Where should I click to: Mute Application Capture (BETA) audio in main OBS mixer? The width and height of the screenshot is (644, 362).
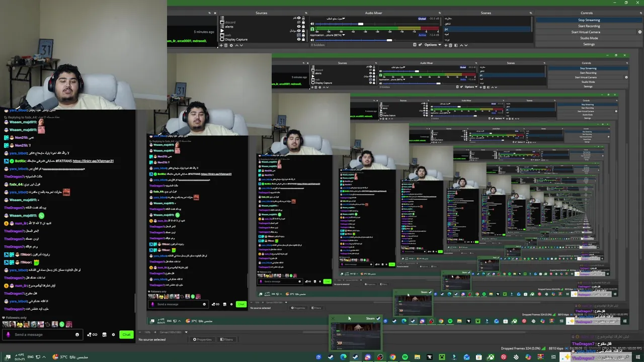(312, 40)
